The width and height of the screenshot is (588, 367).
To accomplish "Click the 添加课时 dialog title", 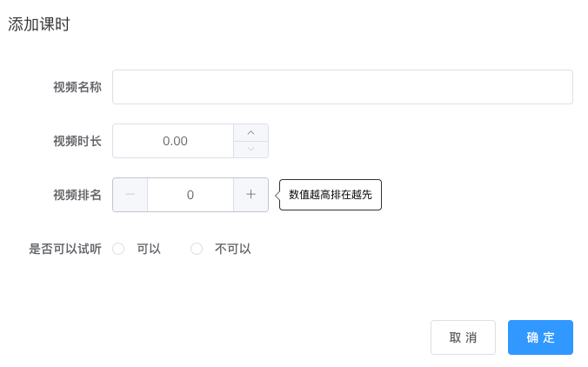I will (x=39, y=24).
